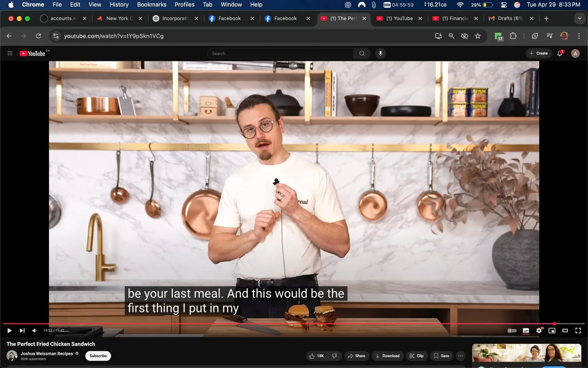Screen dimensions: 588x368
Task: Mute the video volume
Action: [x=34, y=330]
